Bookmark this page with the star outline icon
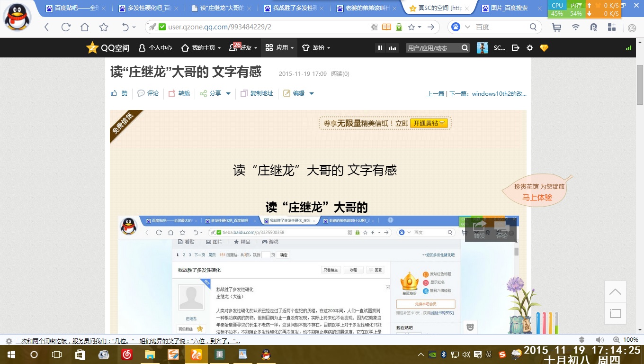This screenshot has width=644, height=364. [x=104, y=27]
